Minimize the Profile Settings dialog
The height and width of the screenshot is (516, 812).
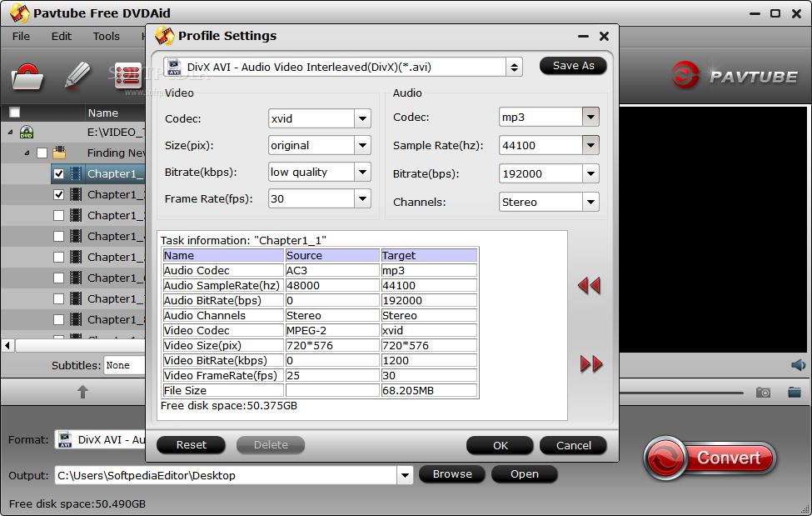pyautogui.click(x=583, y=37)
